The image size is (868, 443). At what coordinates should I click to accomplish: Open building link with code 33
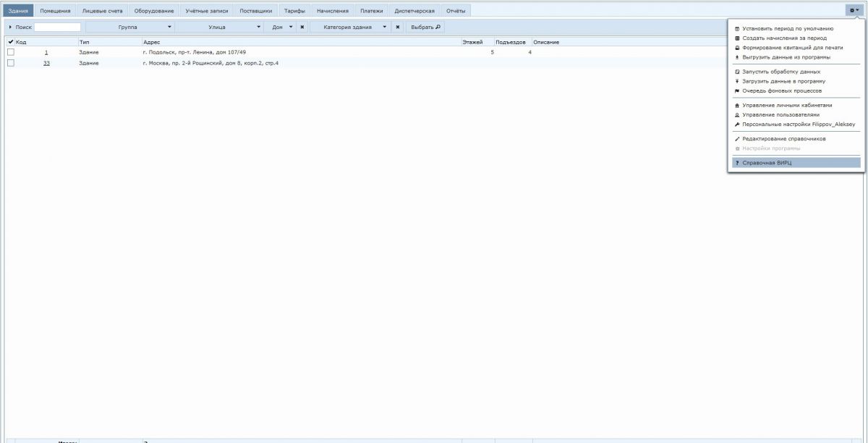46,63
